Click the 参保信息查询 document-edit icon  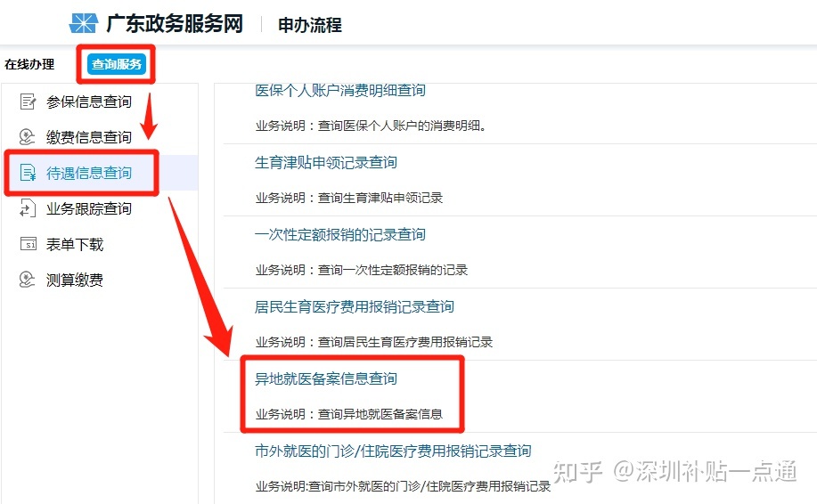click(x=28, y=102)
